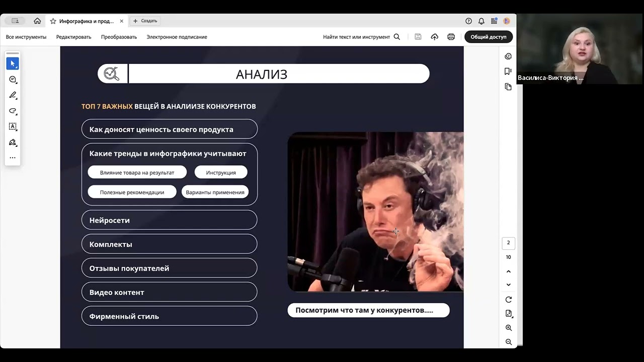
Task: Close the Инфографика и прод... tab
Action: pos(121,21)
